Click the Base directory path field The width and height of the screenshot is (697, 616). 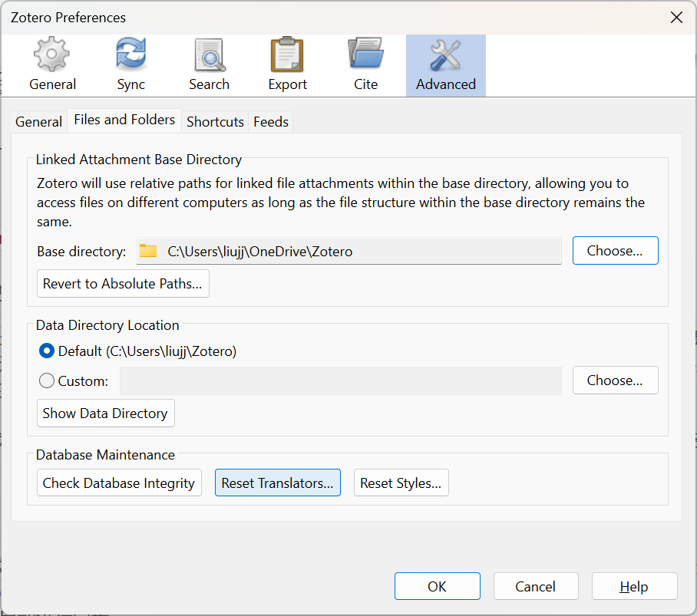(x=348, y=251)
